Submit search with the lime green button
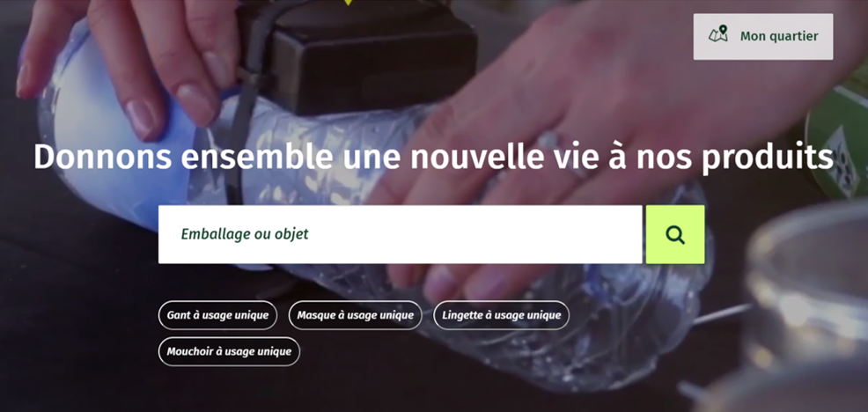Image resolution: width=868 pixels, height=412 pixels. [675, 235]
